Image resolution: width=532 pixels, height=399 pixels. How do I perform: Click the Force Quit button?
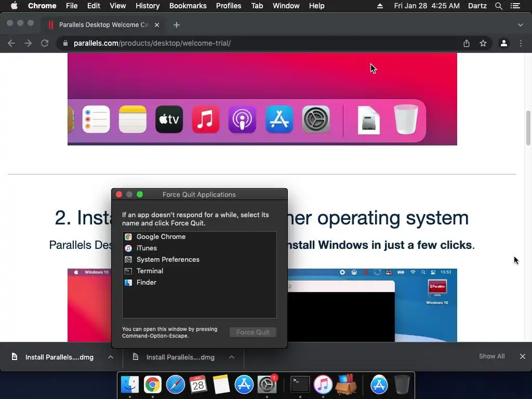tap(253, 332)
